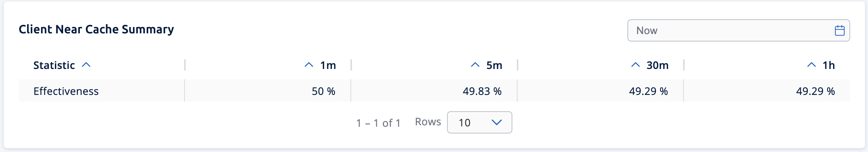Sort by the 1m column header label

tap(328, 65)
